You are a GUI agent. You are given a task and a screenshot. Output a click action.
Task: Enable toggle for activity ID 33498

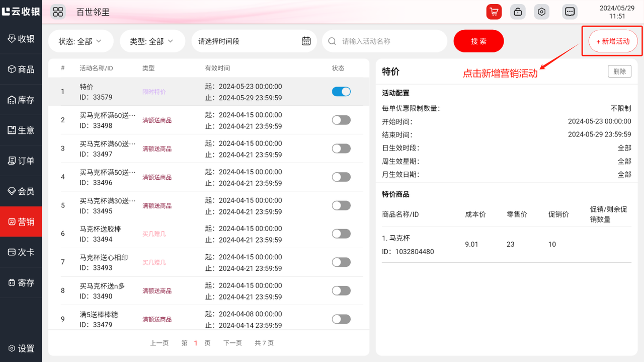tap(341, 120)
